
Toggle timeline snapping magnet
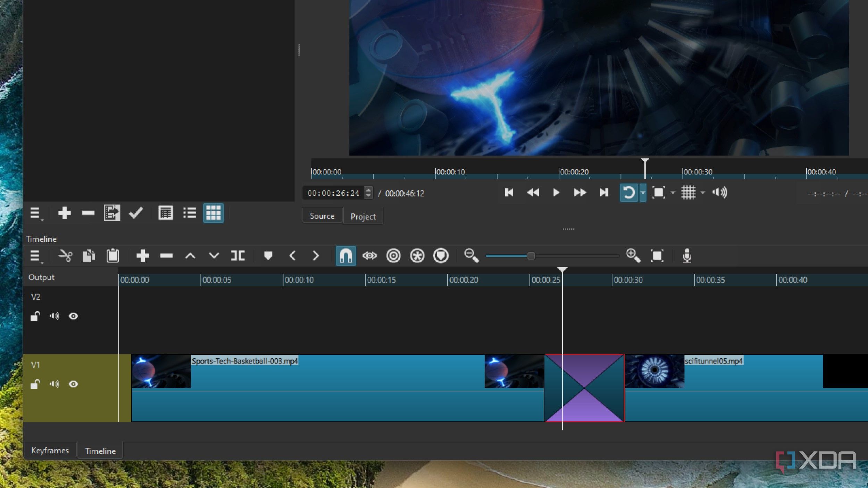tap(346, 256)
